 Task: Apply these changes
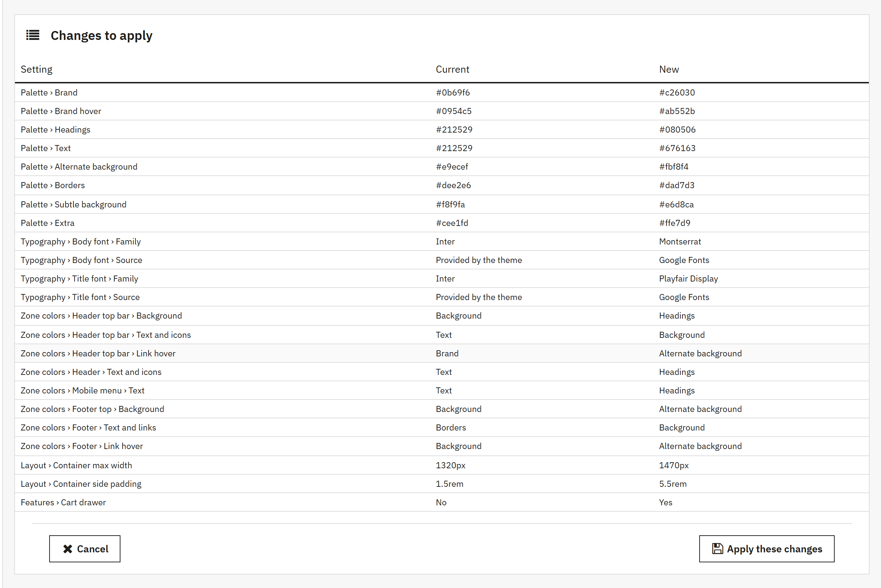pos(767,549)
